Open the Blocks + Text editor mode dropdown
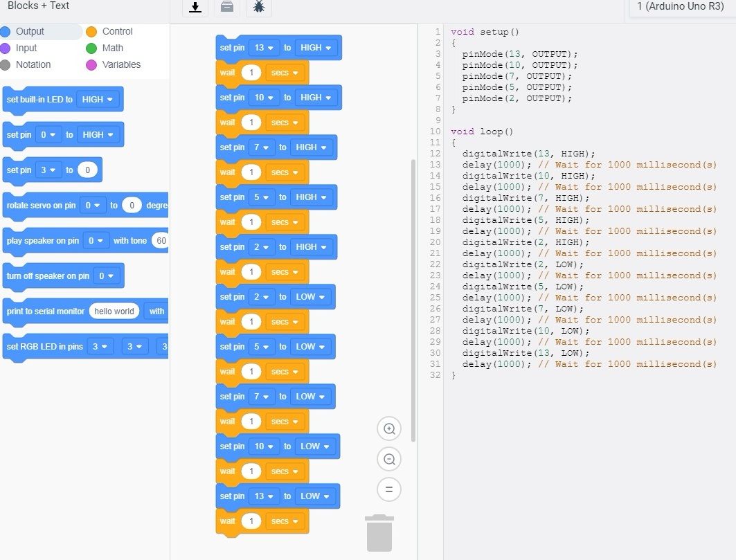 [39, 6]
